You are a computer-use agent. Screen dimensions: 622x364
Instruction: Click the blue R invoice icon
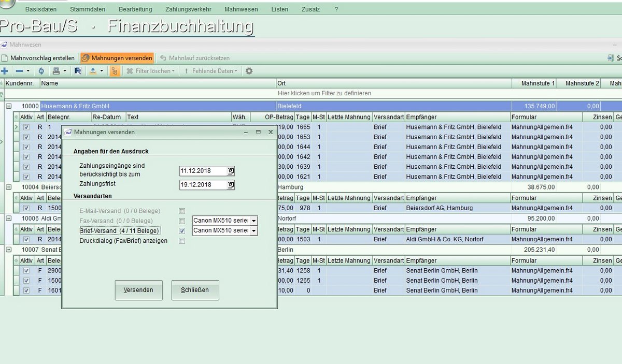78,71
